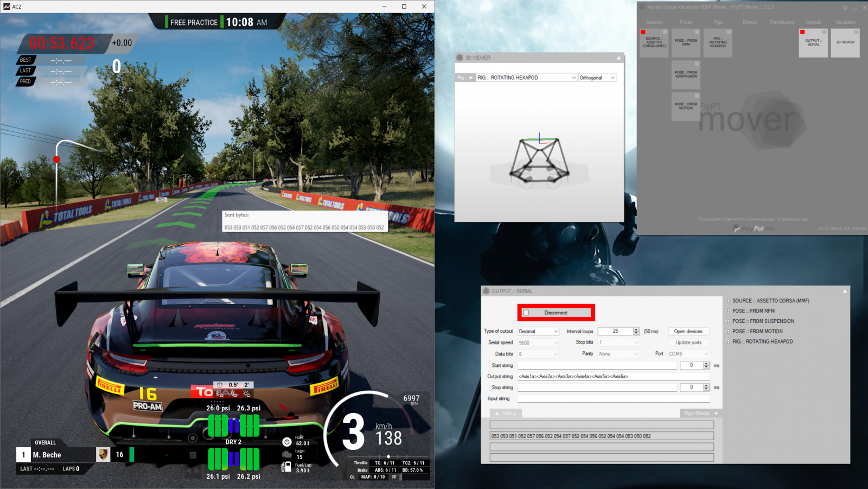The height and width of the screenshot is (489, 868).
Task: Toggle gray corner square on RIG ROTATING HEXAPOD tile
Action: coord(729,32)
